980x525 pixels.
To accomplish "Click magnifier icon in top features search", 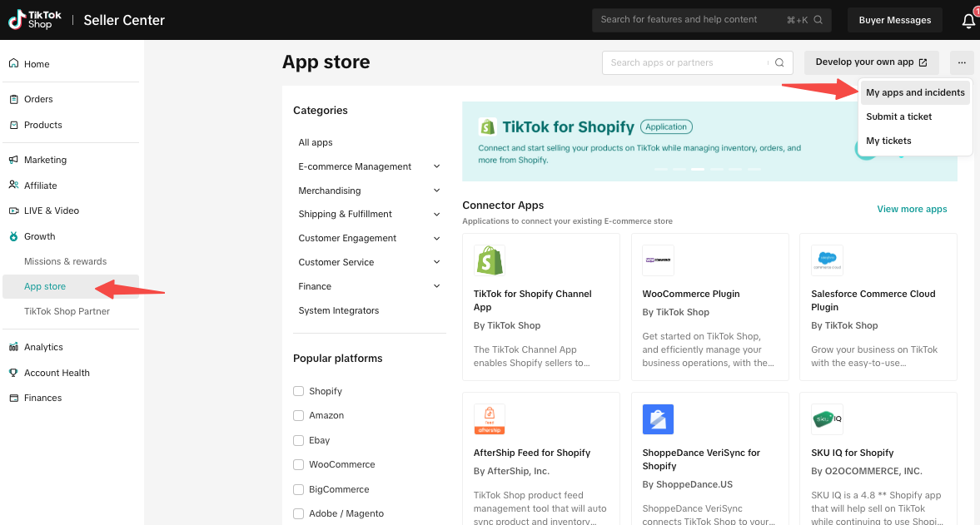I will click(x=818, y=20).
